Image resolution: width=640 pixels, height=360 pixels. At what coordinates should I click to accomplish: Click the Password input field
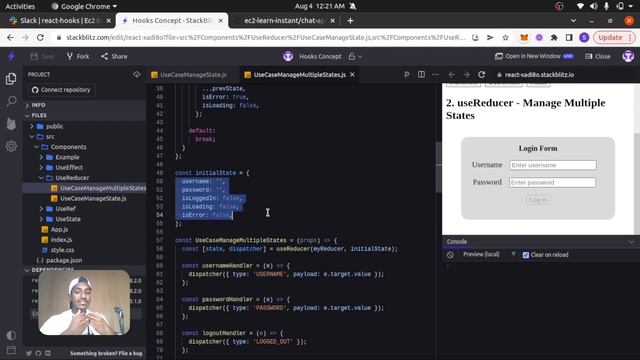[x=553, y=182]
